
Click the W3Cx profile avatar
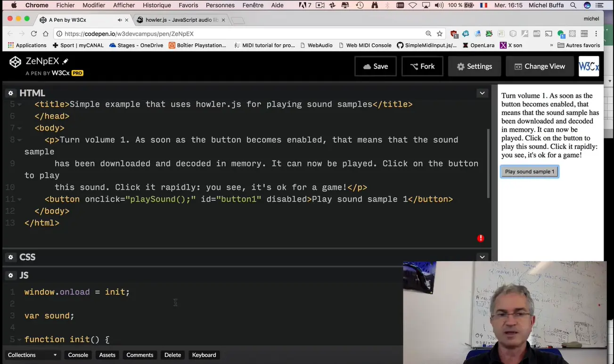tap(589, 66)
